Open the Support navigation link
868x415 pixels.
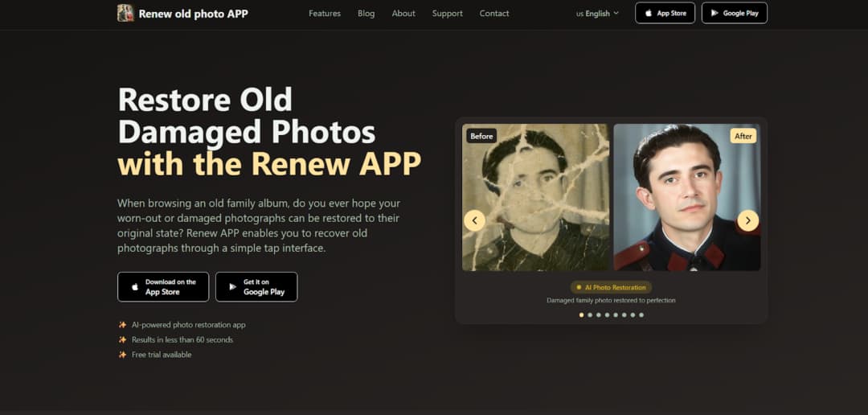point(448,14)
